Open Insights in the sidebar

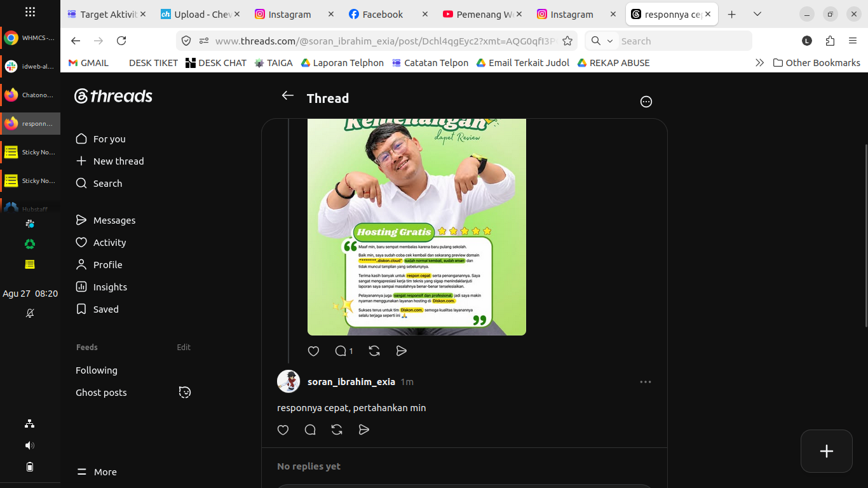(x=102, y=287)
